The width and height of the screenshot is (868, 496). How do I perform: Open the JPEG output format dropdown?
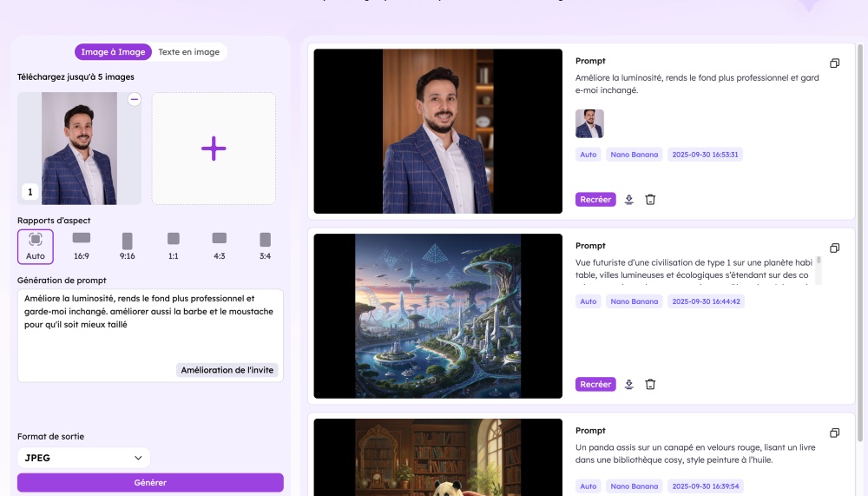tap(83, 458)
